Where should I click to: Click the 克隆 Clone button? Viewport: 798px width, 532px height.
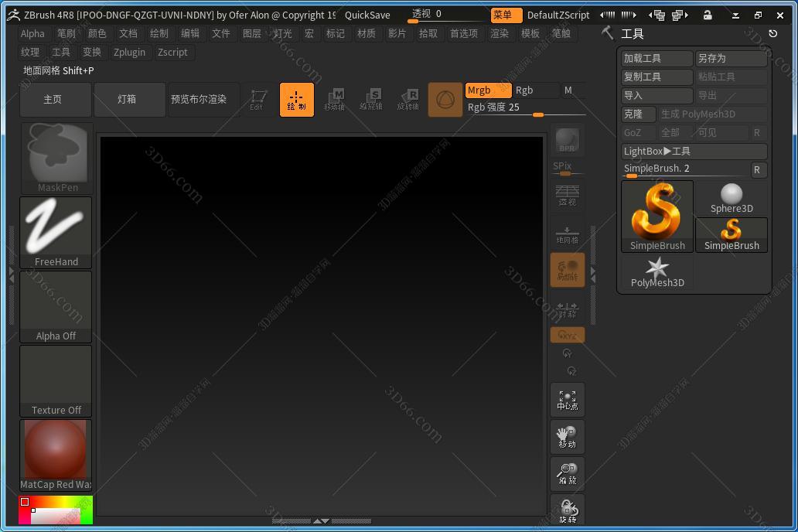(639, 114)
